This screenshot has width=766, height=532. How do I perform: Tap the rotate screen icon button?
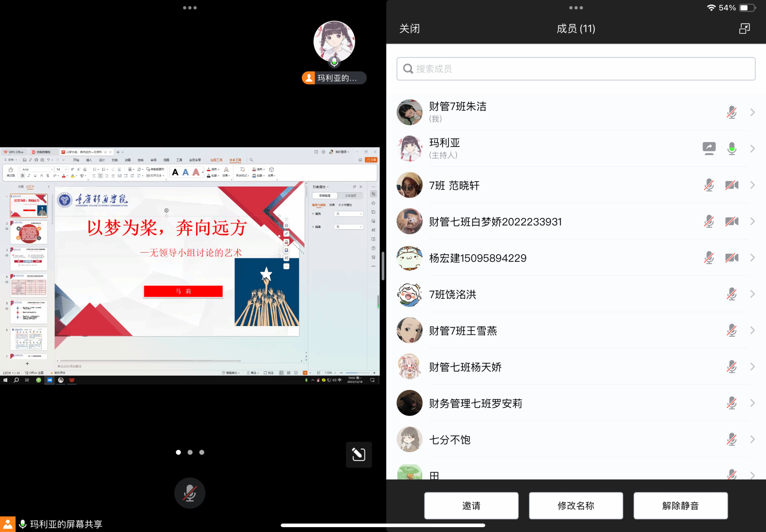coord(358,455)
